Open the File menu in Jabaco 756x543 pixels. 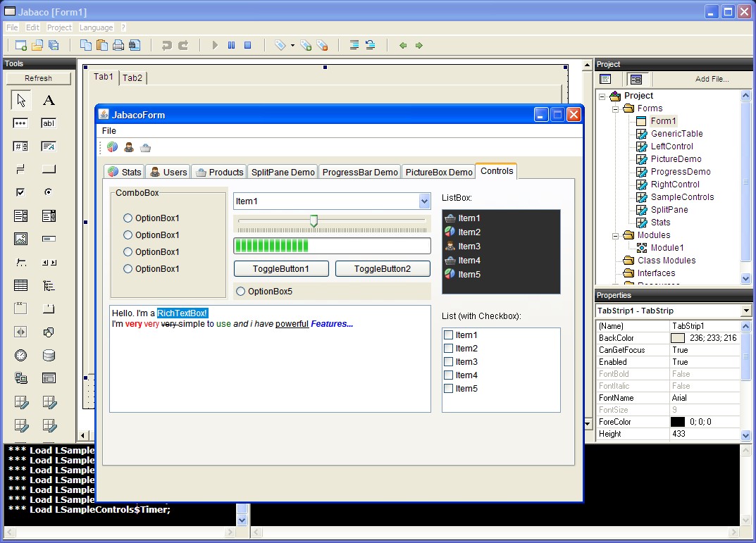(12, 27)
